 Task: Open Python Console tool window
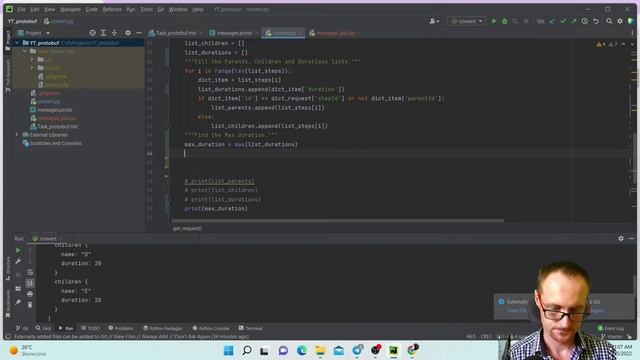(x=211, y=328)
